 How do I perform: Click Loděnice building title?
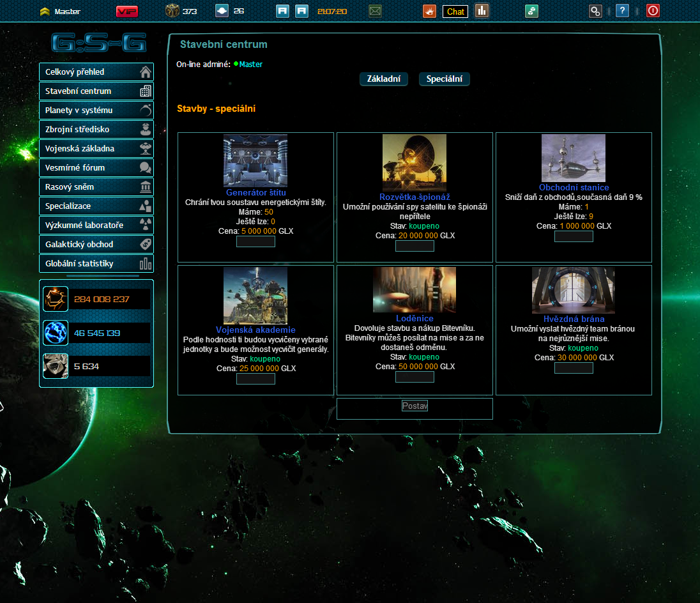click(415, 318)
